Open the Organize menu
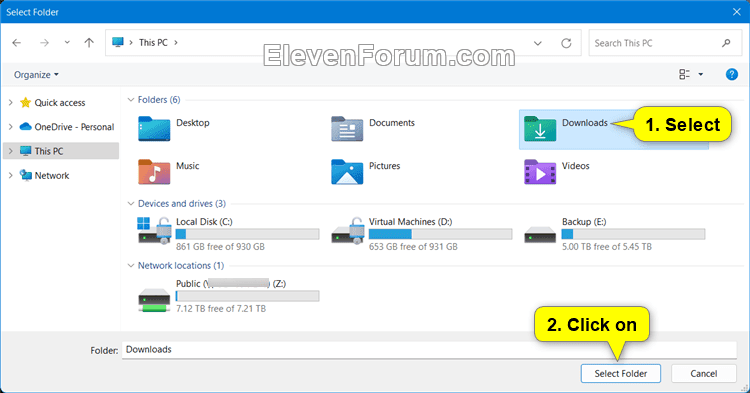This screenshot has width=750, height=393. tap(36, 75)
